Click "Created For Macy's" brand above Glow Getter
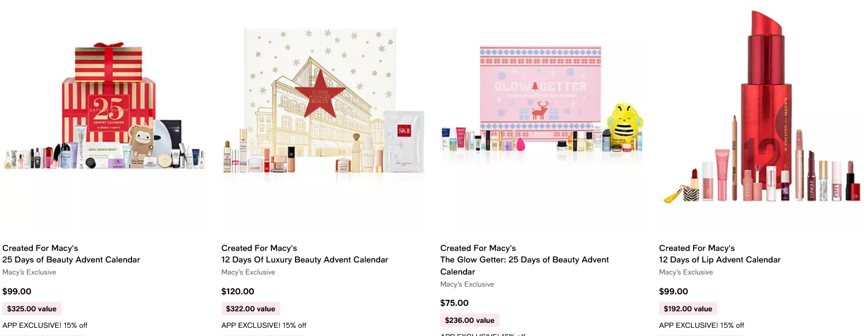 478,248
